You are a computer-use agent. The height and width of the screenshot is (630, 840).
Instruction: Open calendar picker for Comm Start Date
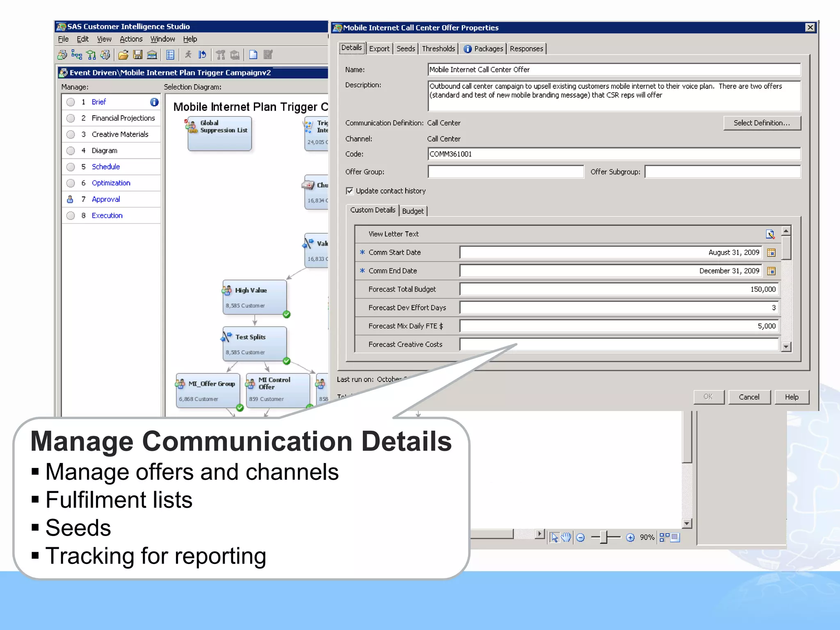[x=771, y=253]
